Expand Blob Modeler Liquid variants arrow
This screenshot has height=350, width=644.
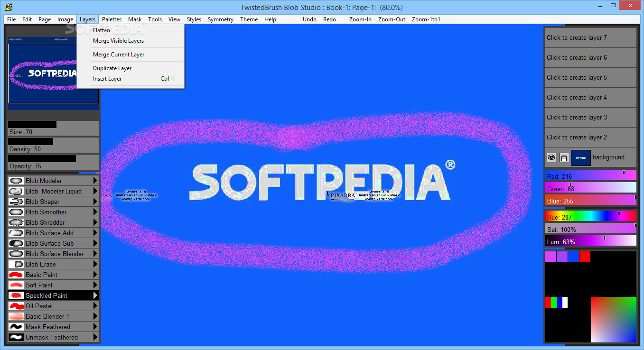coord(95,191)
